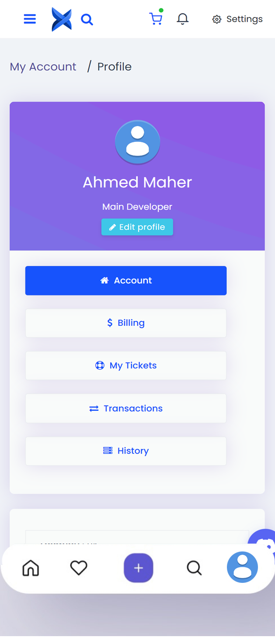Open the Billing section
The height and width of the screenshot is (644, 275).
coord(126,323)
